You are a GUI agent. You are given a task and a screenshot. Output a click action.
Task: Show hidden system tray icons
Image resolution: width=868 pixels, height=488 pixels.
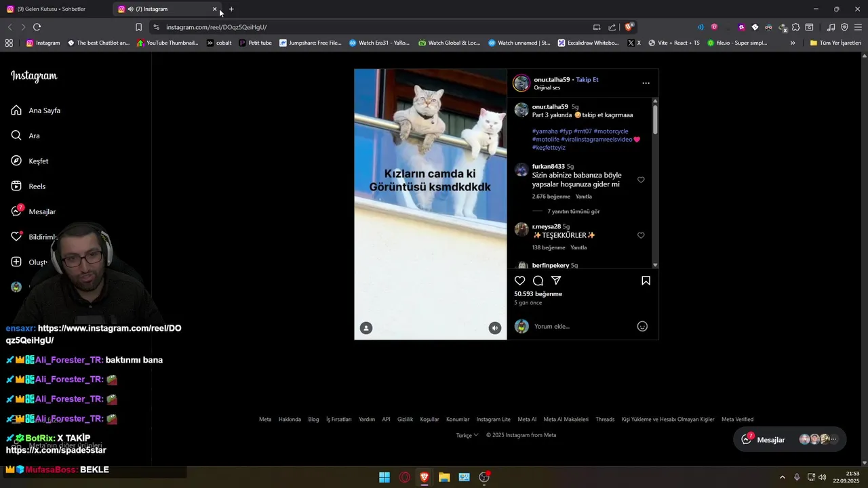pyautogui.click(x=782, y=477)
